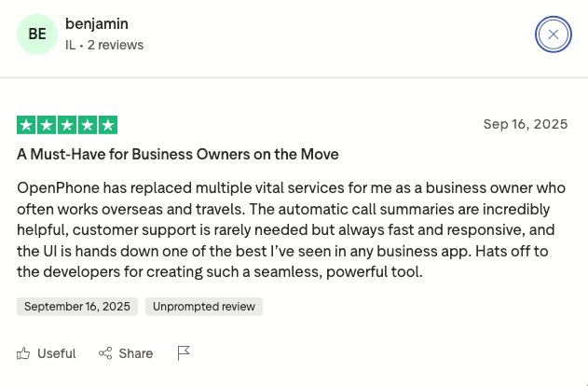Click the fifth green star in the rating
588x386 pixels.
[108, 125]
